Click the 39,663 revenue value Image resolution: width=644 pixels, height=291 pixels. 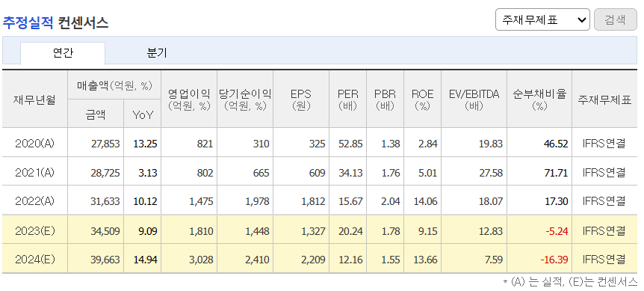tap(105, 260)
